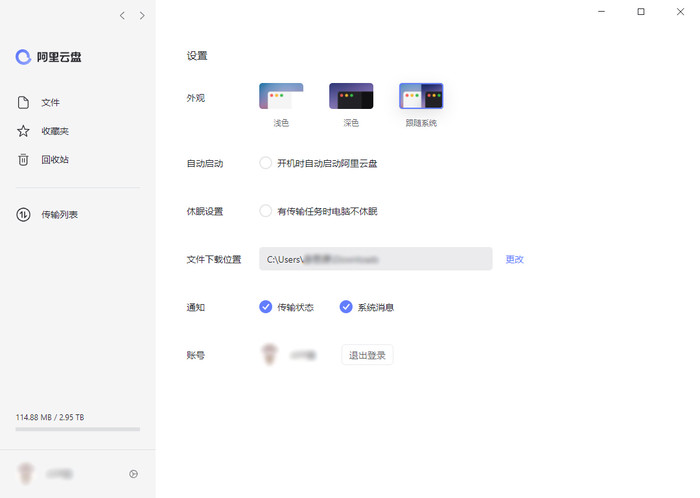Click the 设置 page heading
700x498 pixels.
tap(197, 56)
